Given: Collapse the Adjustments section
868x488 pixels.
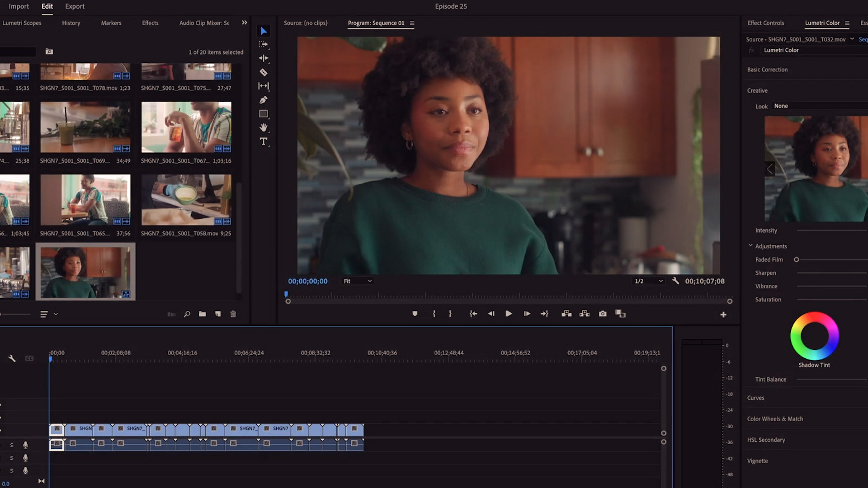Looking at the screenshot, I should 750,246.
